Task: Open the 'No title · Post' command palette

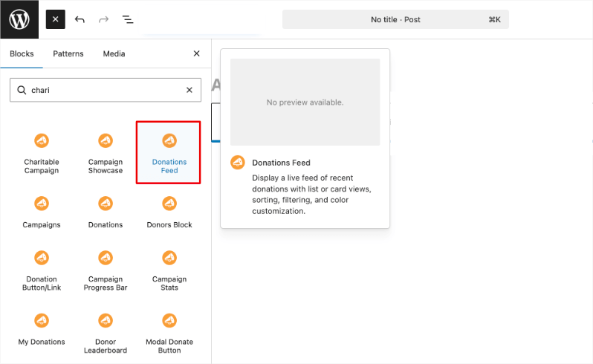Action: 395,19
